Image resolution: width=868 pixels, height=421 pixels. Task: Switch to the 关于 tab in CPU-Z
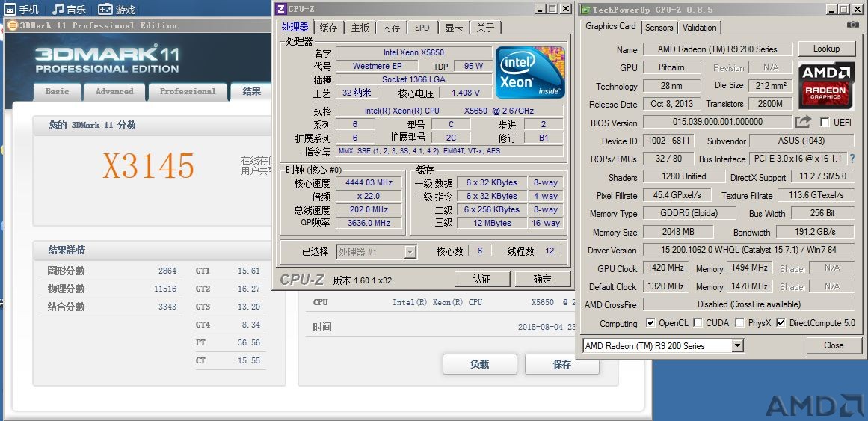pyautogui.click(x=485, y=28)
